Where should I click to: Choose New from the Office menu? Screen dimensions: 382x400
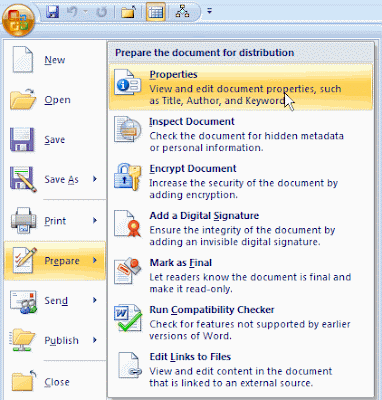click(x=55, y=60)
